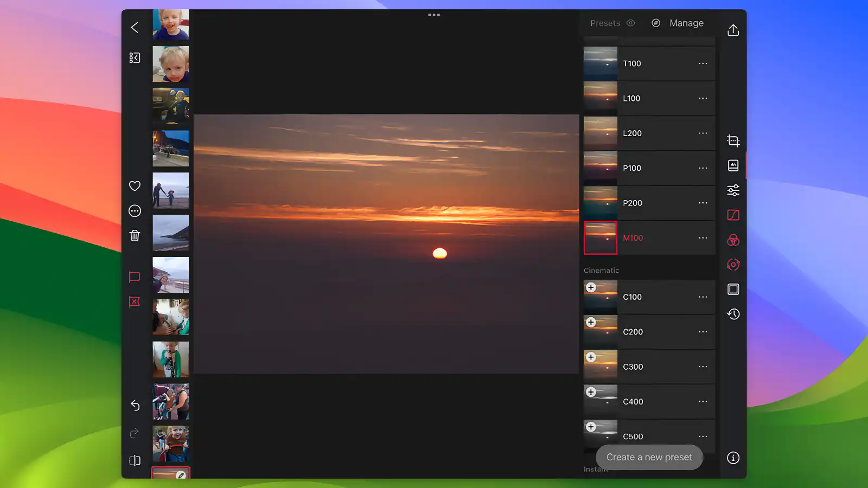Open the Adjustments sliders panel
This screenshot has height=488, width=868.
tap(733, 190)
